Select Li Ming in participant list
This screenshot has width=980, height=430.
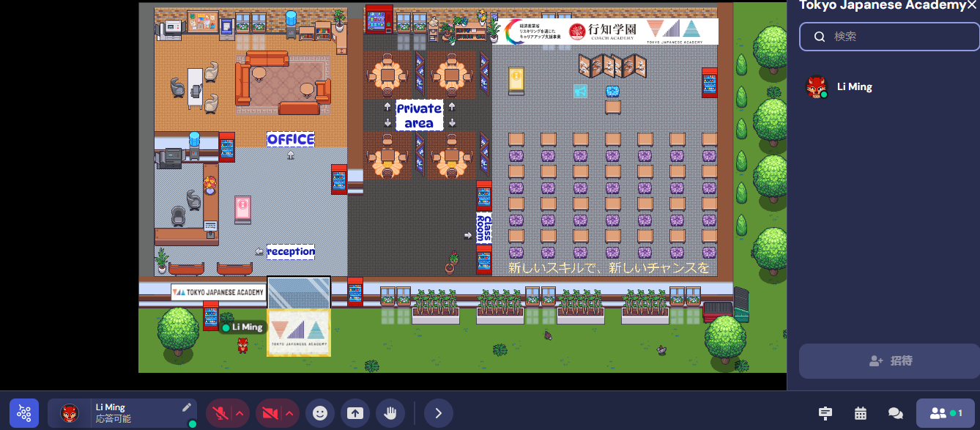click(x=854, y=86)
